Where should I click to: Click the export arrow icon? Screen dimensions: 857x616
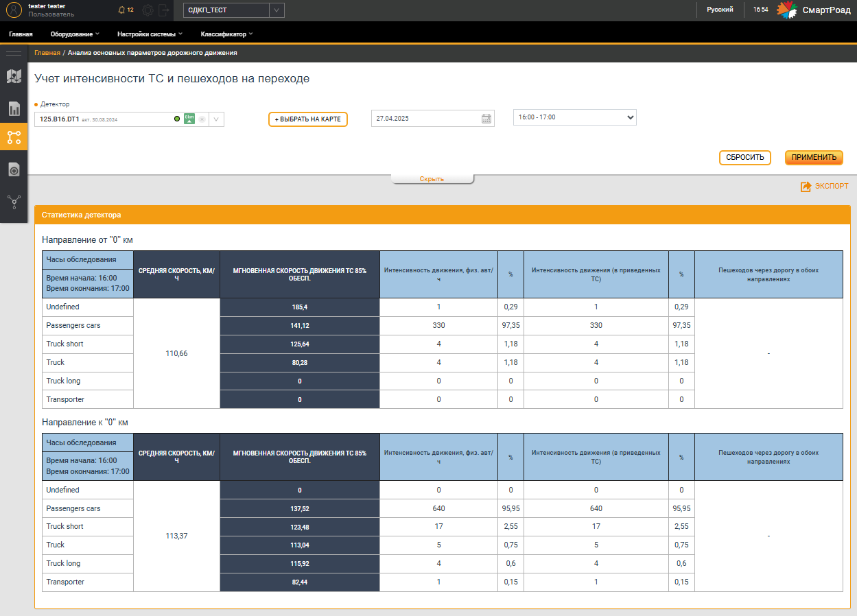click(806, 187)
